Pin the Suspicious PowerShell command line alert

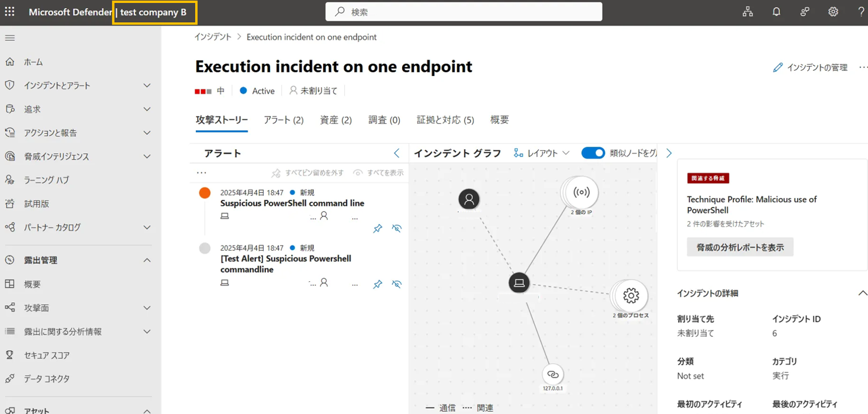pos(378,229)
